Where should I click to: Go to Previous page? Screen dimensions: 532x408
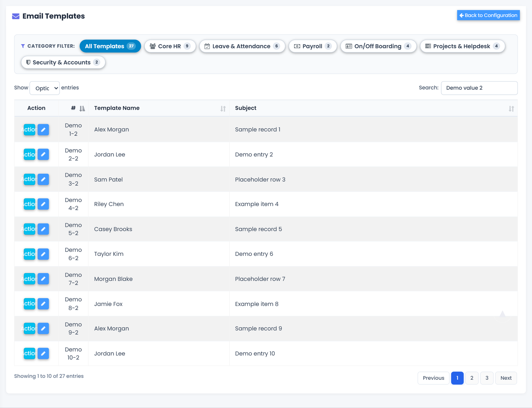coord(433,378)
